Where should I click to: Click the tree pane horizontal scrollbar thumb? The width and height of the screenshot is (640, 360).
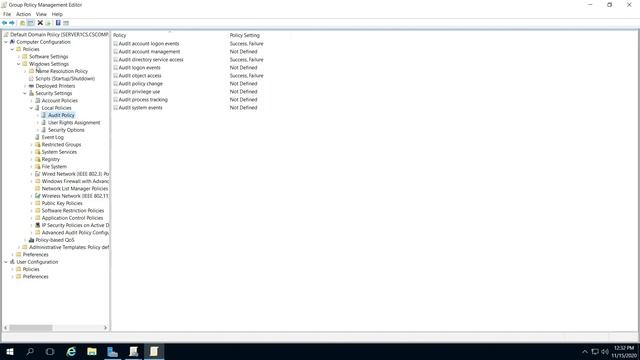pyautogui.click(x=31, y=328)
